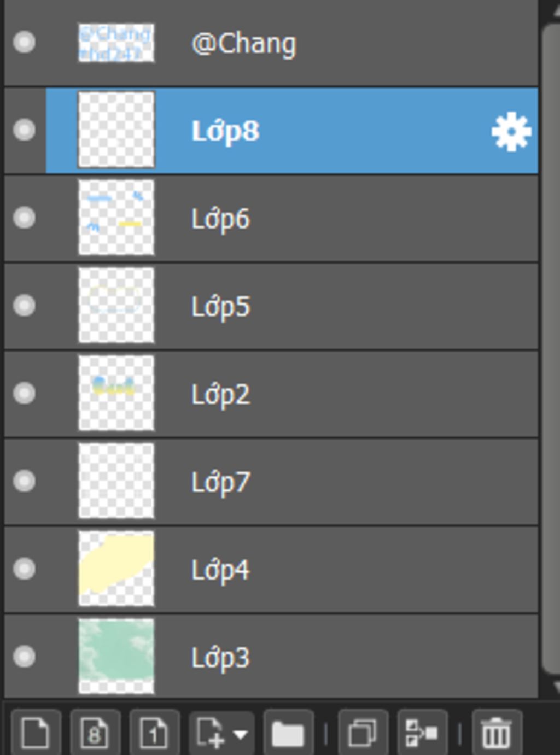Hide the Lớp8 layer

[24, 130]
